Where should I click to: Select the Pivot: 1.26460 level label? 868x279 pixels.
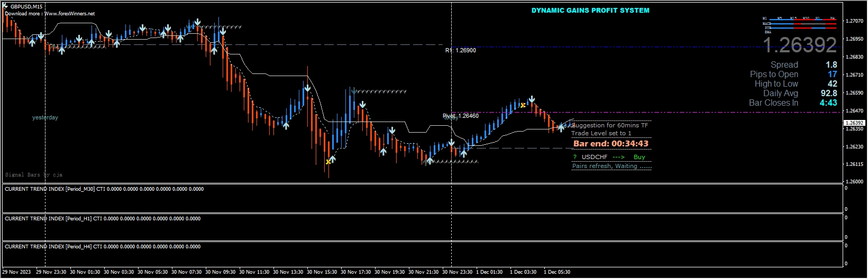461,116
